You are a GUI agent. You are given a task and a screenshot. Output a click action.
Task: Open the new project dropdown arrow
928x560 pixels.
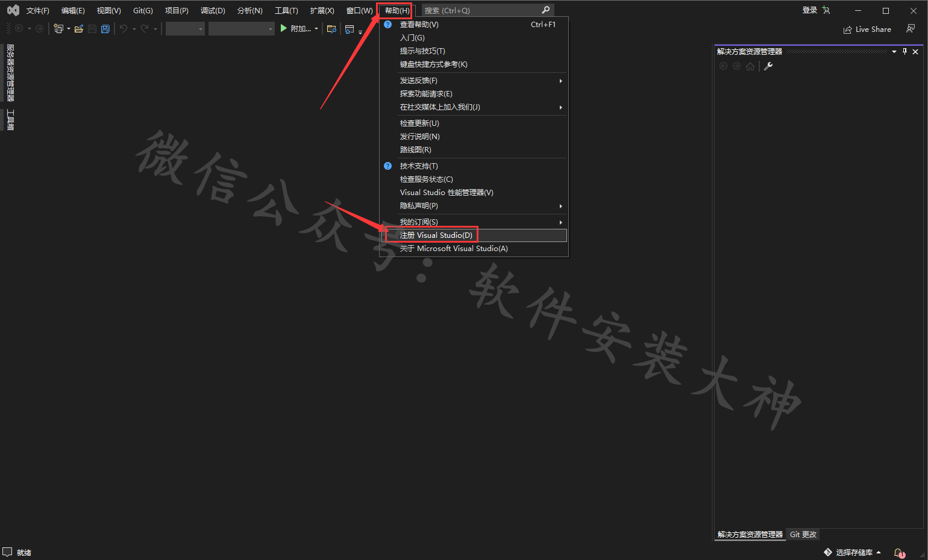tap(68, 29)
